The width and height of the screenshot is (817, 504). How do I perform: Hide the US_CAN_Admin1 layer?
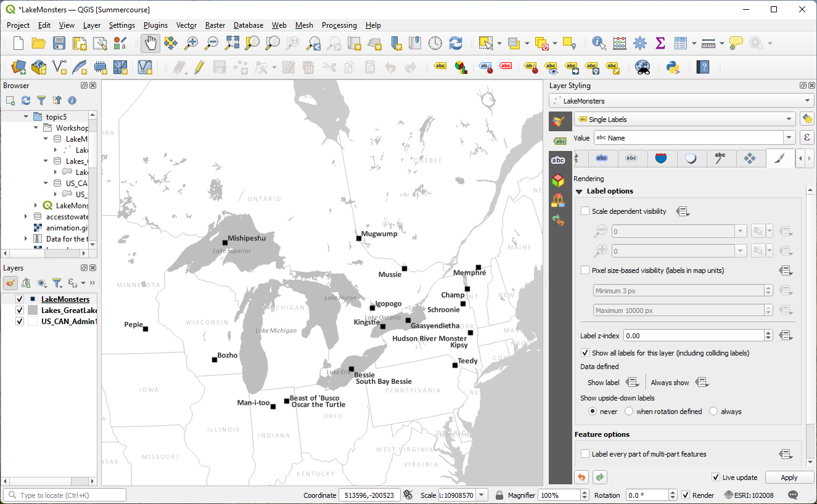pyautogui.click(x=19, y=321)
